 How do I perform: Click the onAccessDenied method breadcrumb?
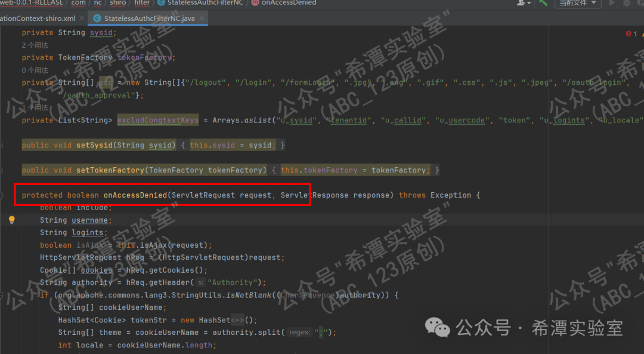click(289, 3)
